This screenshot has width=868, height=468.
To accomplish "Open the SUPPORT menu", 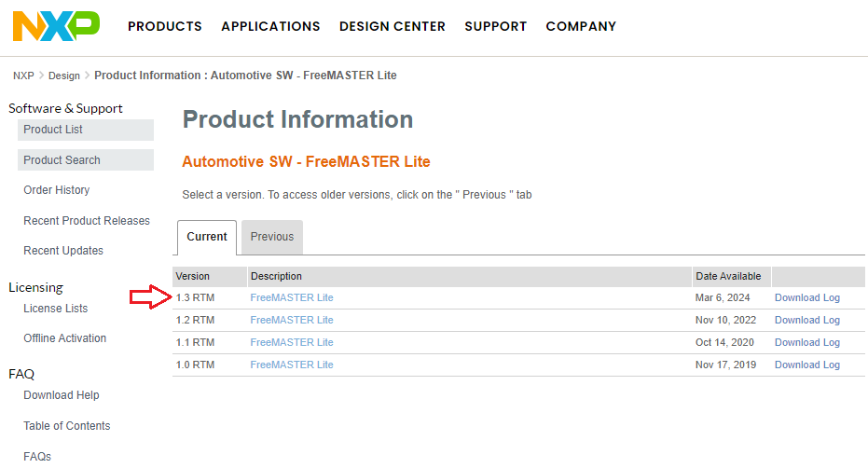I will click(496, 26).
